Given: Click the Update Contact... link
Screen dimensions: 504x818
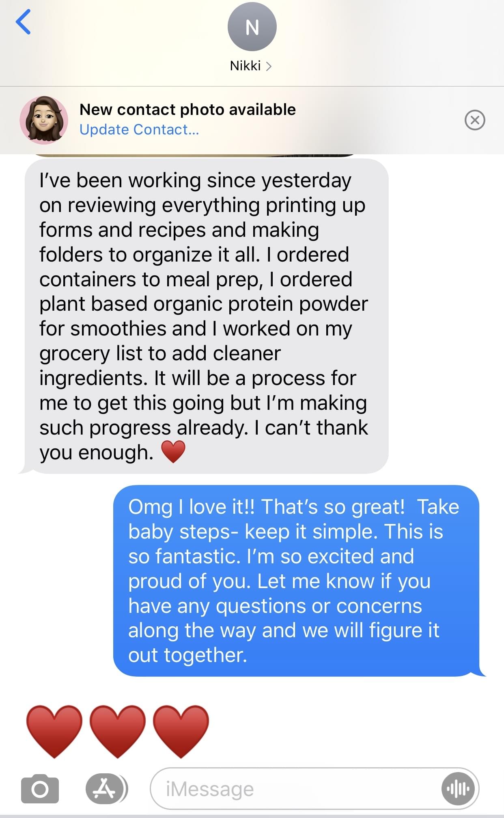Looking at the screenshot, I should coord(139,130).
